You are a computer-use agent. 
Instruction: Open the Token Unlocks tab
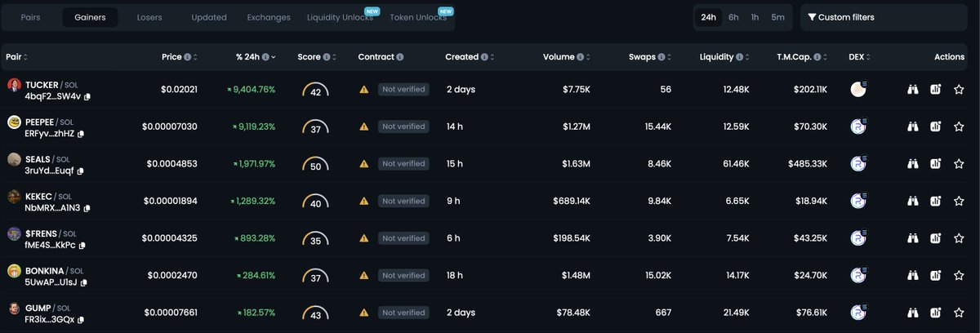tap(418, 17)
